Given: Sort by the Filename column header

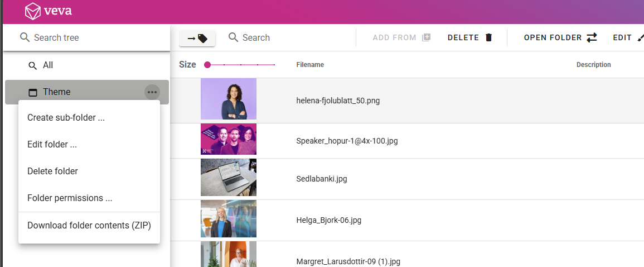Looking at the screenshot, I should [x=310, y=65].
